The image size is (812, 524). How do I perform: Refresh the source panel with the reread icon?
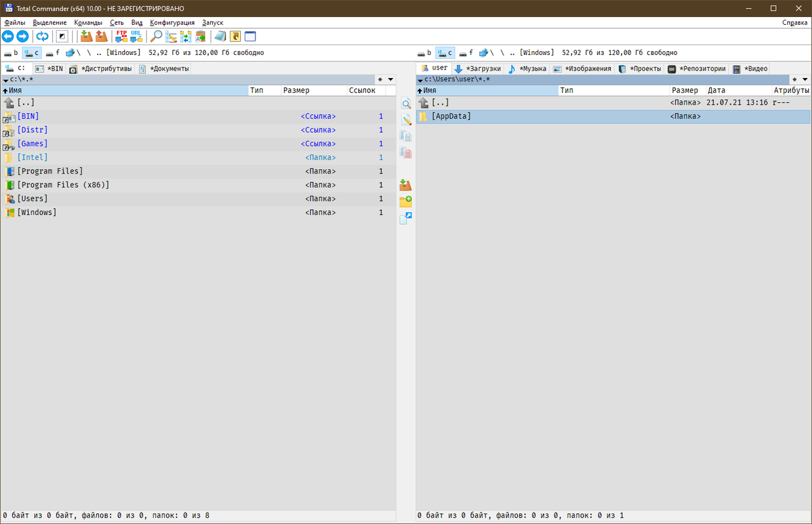pos(43,37)
